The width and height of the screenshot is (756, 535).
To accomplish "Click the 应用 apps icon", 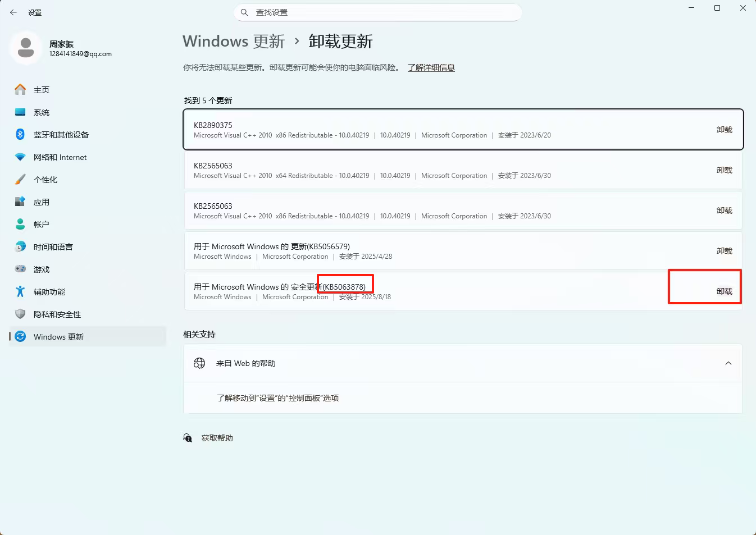I will tap(20, 202).
